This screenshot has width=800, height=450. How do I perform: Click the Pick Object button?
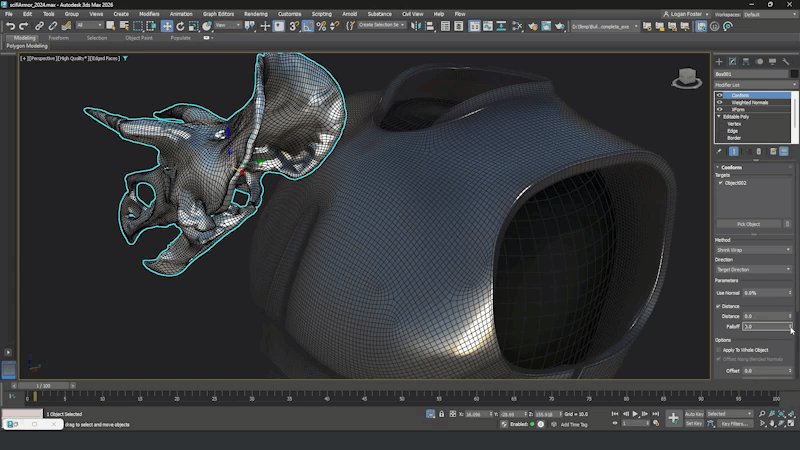click(x=748, y=224)
